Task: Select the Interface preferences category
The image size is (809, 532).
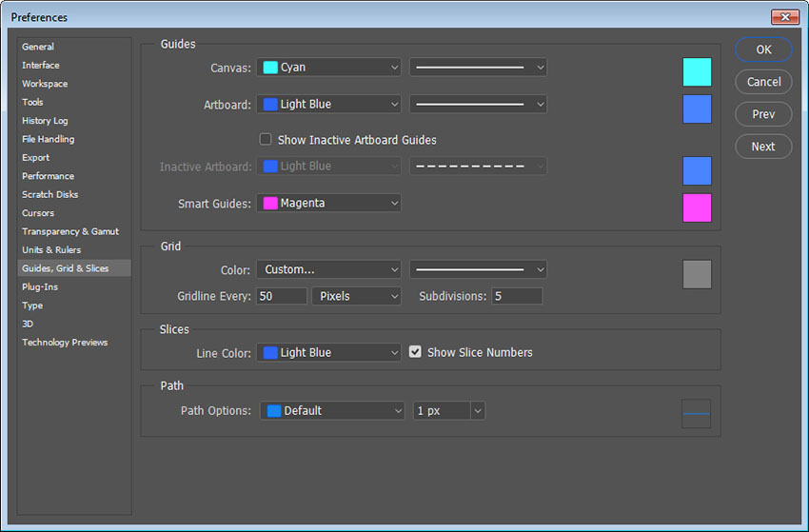Action: (41, 66)
